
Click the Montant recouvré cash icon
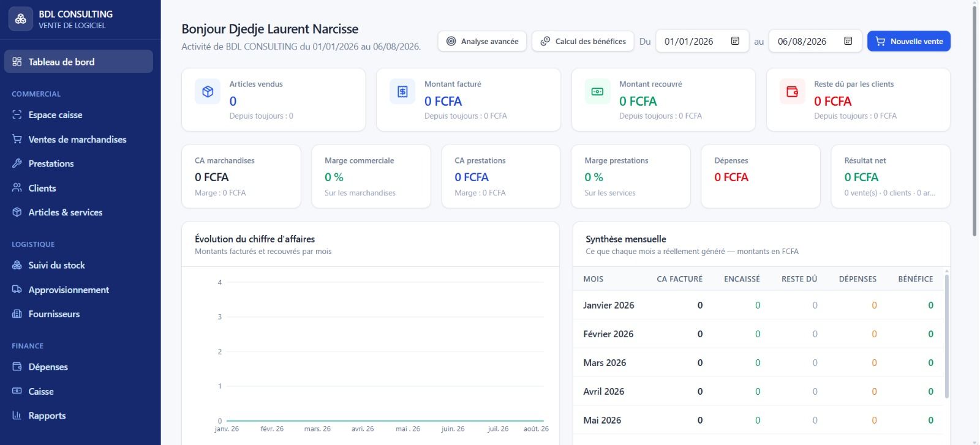597,92
